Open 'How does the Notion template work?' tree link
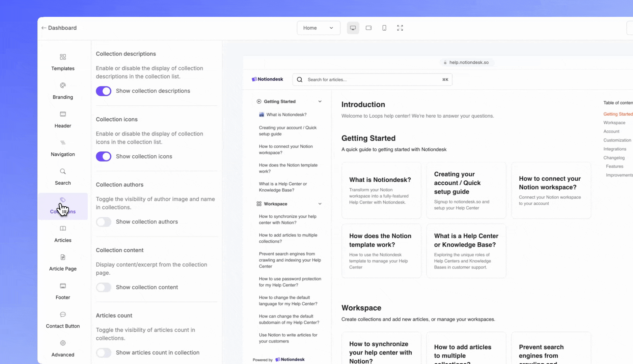 288,168
